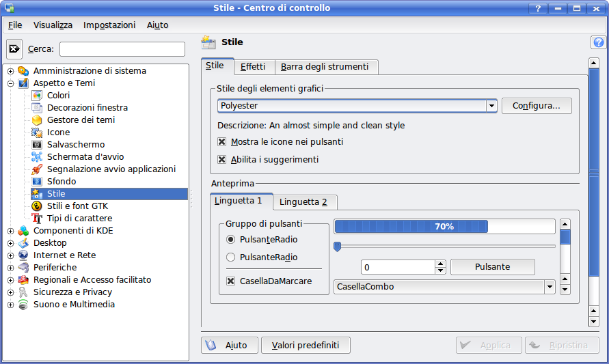
Task: Click the clear search field icon
Action: (14, 49)
